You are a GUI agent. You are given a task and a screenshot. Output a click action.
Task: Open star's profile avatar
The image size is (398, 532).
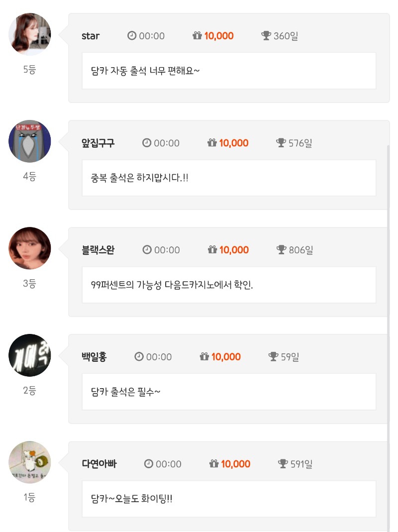30,34
